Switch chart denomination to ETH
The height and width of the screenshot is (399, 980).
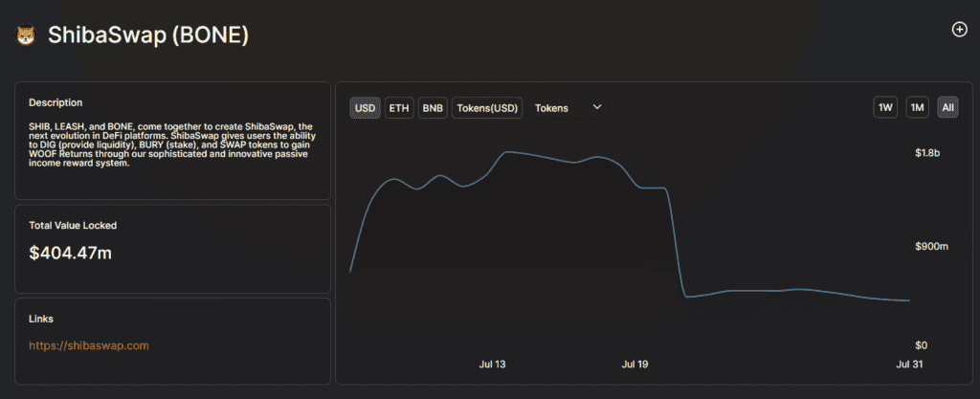399,108
